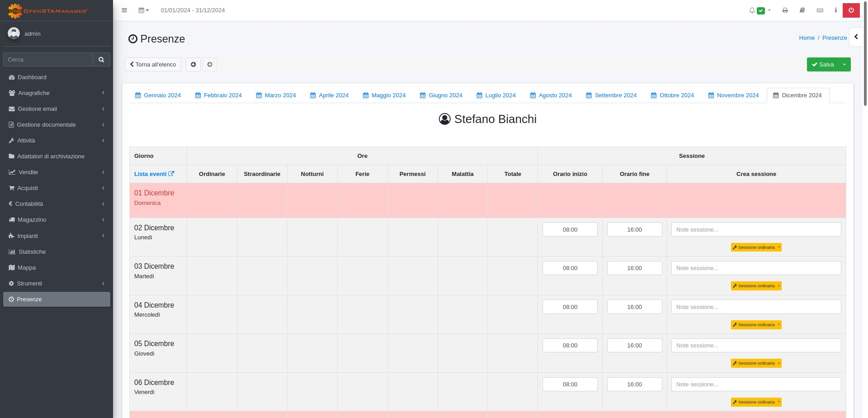Open session type dropdown for 06 Dicembre
This screenshot has height=418, width=868.
(779, 402)
